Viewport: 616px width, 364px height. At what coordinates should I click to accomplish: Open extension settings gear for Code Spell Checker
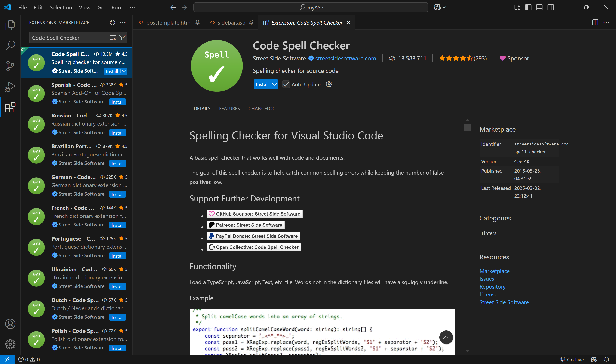329,84
